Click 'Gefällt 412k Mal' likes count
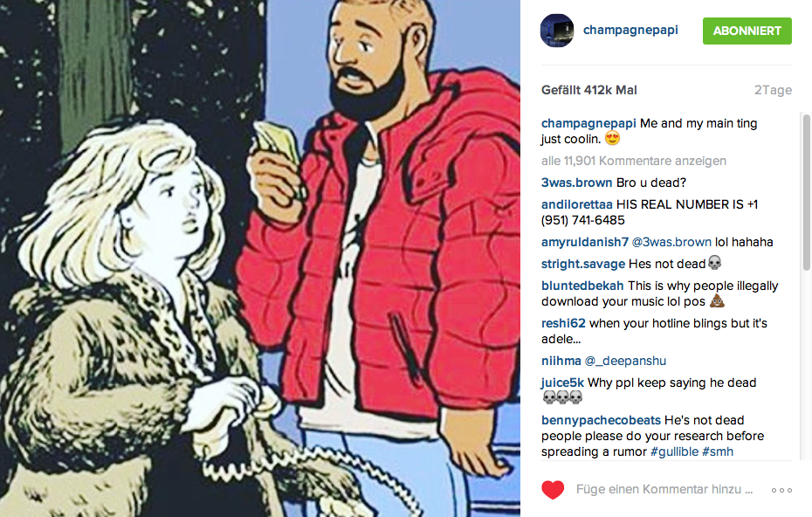 coord(588,90)
